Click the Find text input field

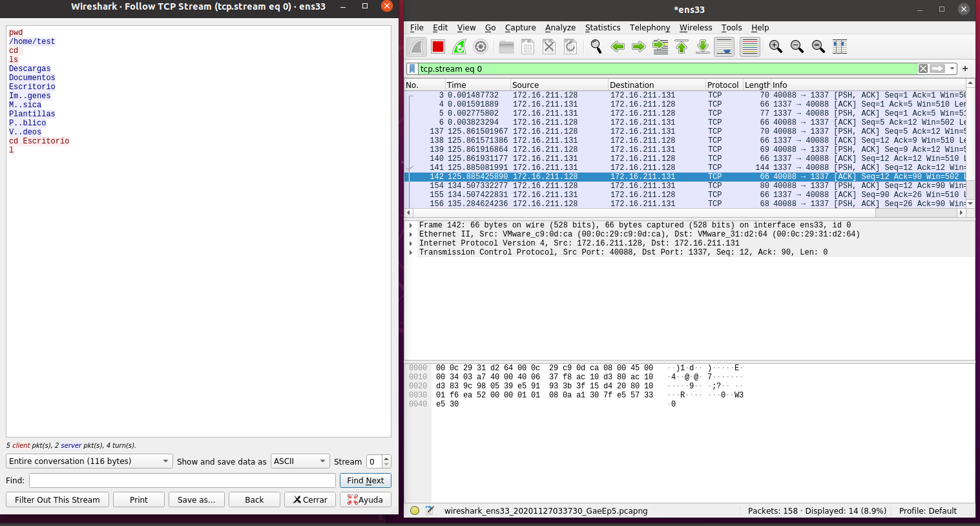tap(182, 480)
